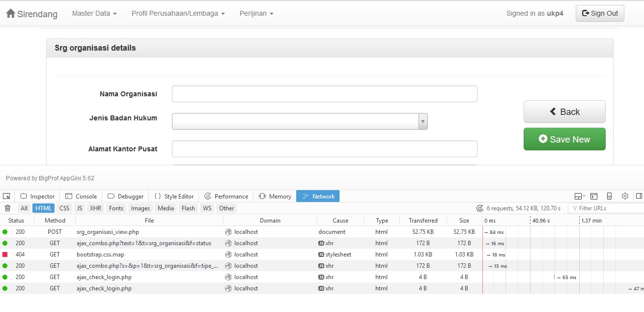The height and width of the screenshot is (312, 644).
Task: Open Profil Perusahaan/Lembaga dropdown menu
Action: [178, 13]
